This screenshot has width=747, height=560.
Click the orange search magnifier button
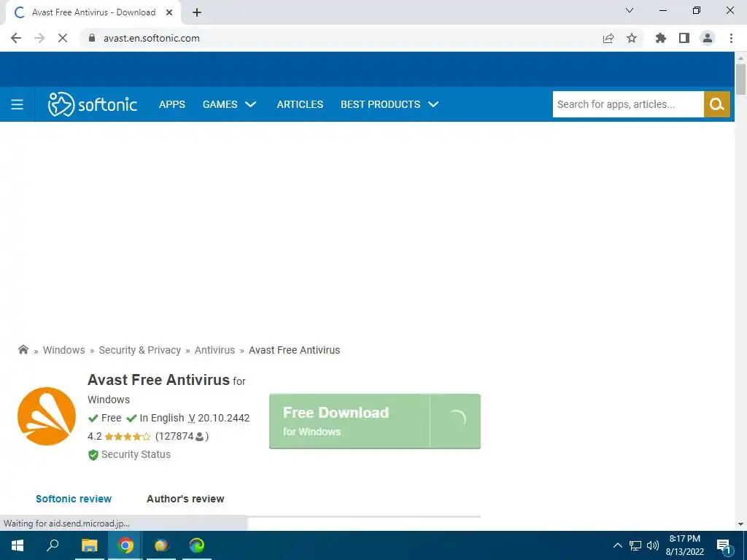point(716,104)
